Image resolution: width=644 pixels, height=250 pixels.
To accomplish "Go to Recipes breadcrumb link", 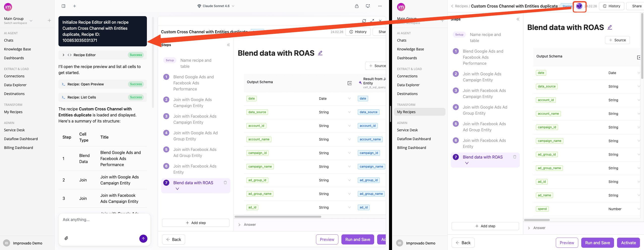I will 461,6.
